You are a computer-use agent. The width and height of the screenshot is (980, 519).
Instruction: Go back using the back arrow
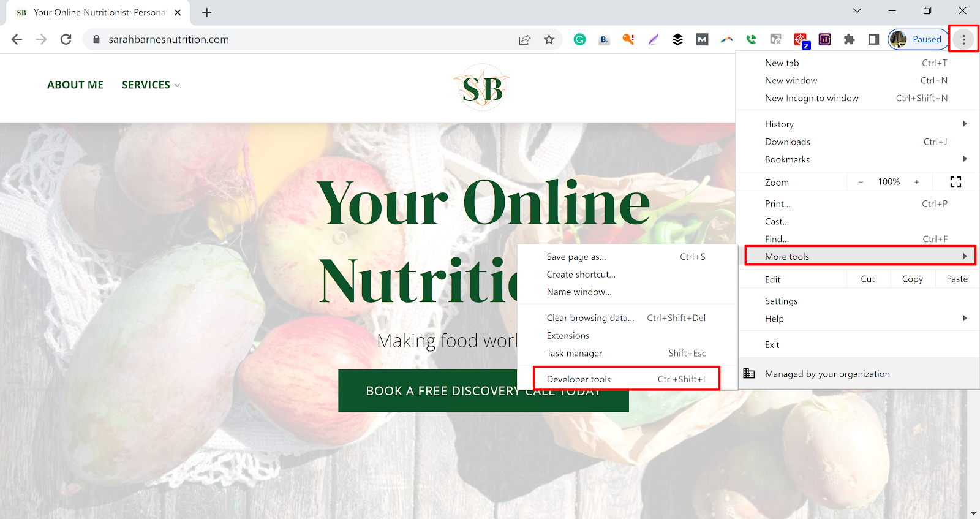17,39
